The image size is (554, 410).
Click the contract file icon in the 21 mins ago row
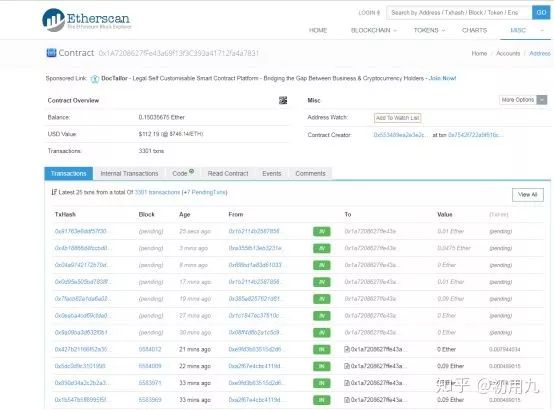pyautogui.click(x=347, y=349)
